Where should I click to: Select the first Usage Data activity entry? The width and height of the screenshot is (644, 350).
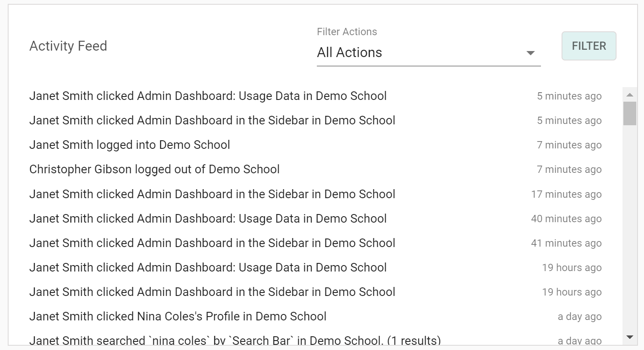pos(208,96)
